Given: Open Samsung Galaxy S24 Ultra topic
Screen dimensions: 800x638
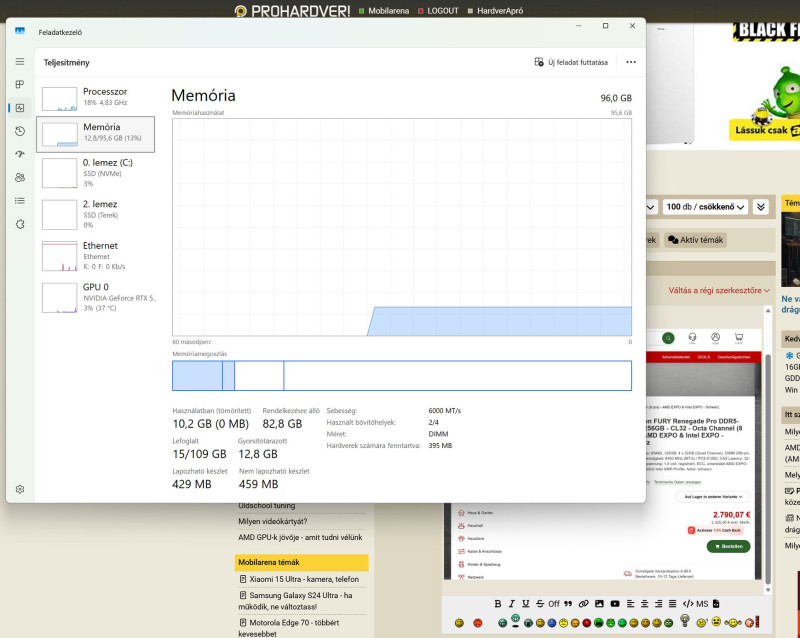Looking at the screenshot, I should [x=296, y=601].
